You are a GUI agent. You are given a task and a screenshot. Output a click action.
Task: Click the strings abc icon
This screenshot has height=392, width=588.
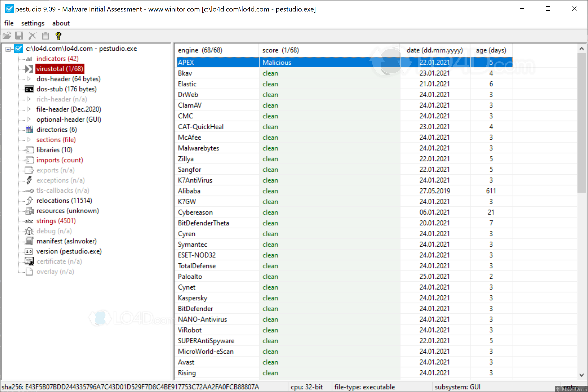point(29,221)
